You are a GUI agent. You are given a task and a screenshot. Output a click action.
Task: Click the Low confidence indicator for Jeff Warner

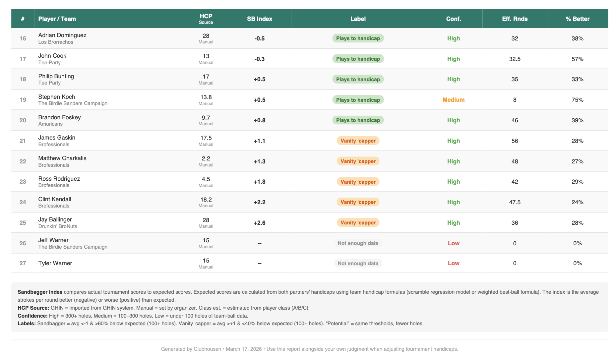pyautogui.click(x=453, y=243)
